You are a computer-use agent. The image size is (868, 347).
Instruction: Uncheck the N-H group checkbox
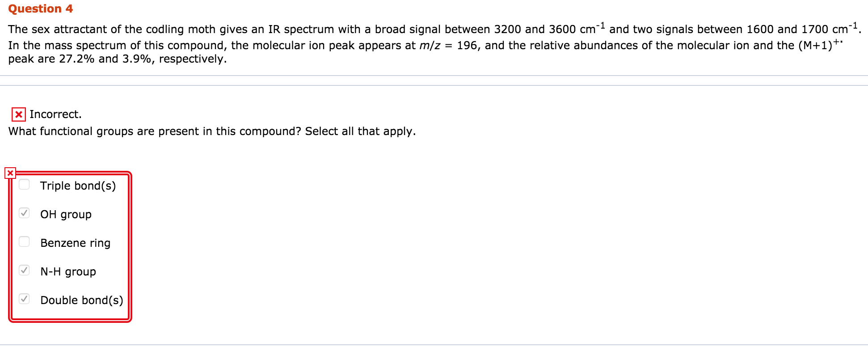tap(24, 270)
